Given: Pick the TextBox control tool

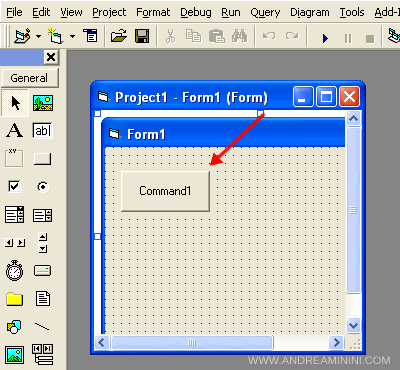Looking at the screenshot, I should pyautogui.click(x=42, y=130).
